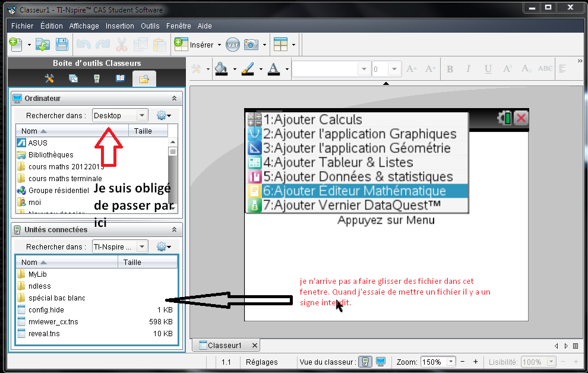Open the Insertion menu
Screen dimensions: 588x373
(x=119, y=26)
